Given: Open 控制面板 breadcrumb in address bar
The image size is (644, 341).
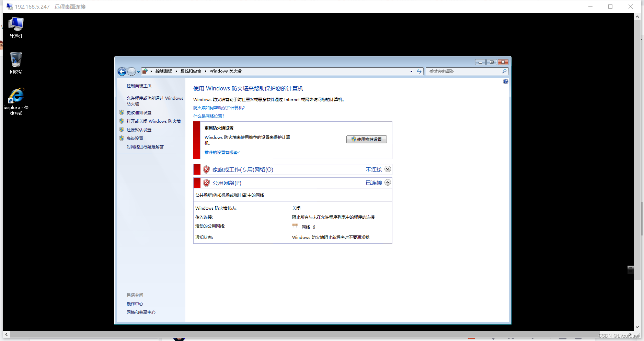Looking at the screenshot, I should [x=163, y=71].
